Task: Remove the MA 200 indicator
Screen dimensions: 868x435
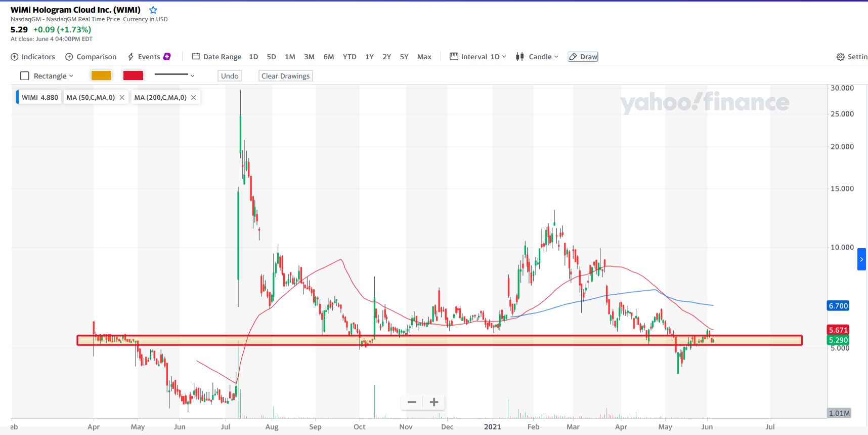Action: click(x=193, y=97)
